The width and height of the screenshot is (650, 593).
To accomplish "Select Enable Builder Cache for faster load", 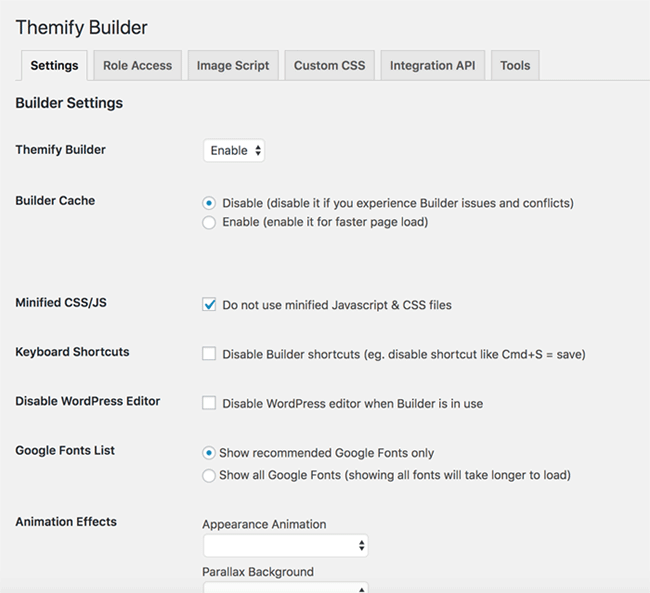I will (x=209, y=222).
